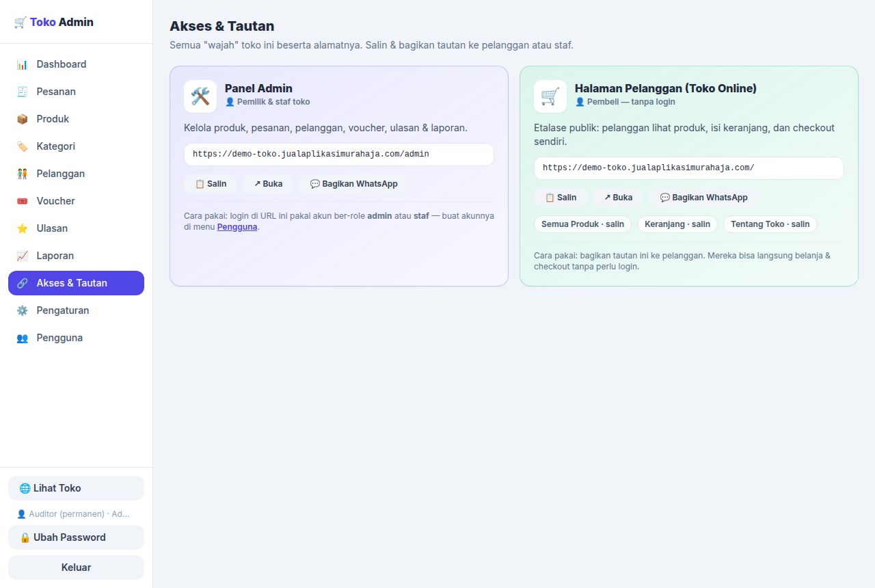The width and height of the screenshot is (875, 588).
Task: Click the Pengaturan gear icon
Action: [x=23, y=310]
